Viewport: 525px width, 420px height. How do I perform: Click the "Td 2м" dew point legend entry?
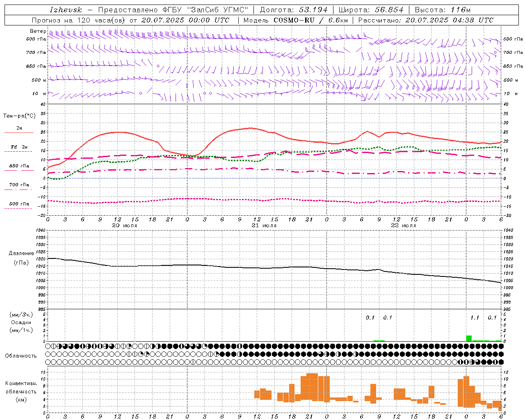click(x=19, y=147)
